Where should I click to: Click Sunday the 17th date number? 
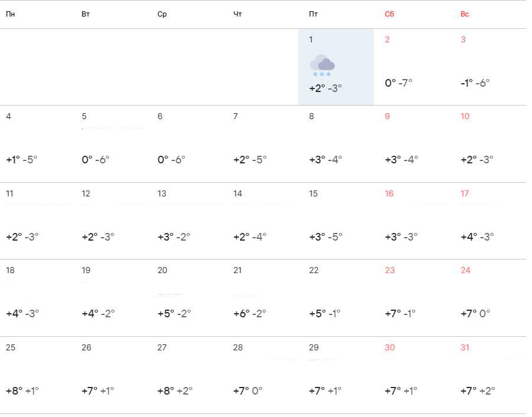click(x=465, y=193)
